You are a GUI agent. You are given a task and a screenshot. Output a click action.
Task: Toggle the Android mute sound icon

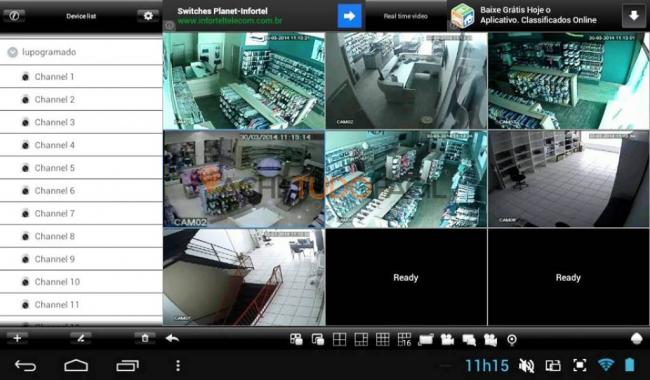click(x=526, y=365)
